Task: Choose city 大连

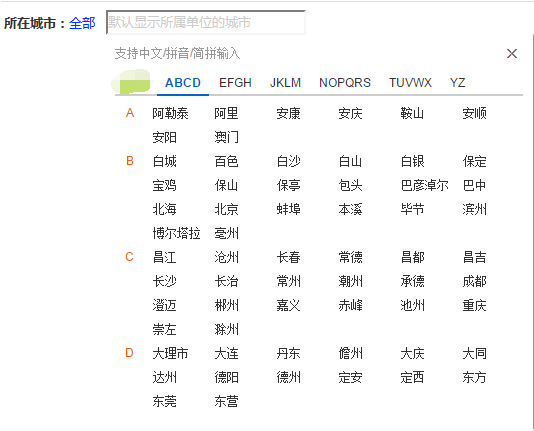Action: point(226,353)
